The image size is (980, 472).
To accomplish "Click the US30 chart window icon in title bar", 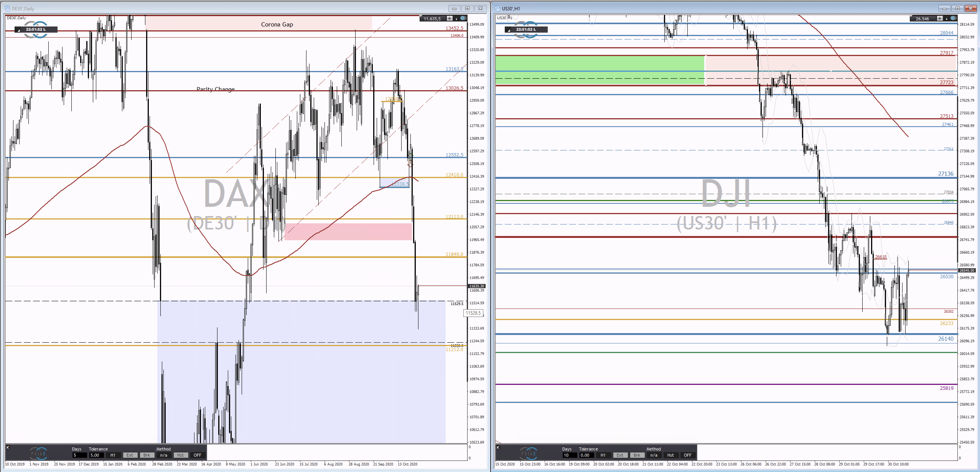I will click(x=498, y=8).
